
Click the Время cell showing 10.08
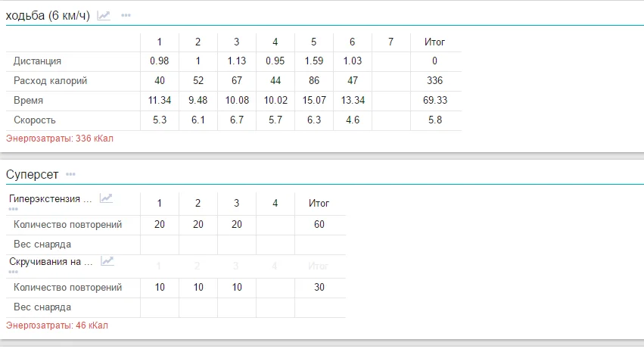point(236,101)
